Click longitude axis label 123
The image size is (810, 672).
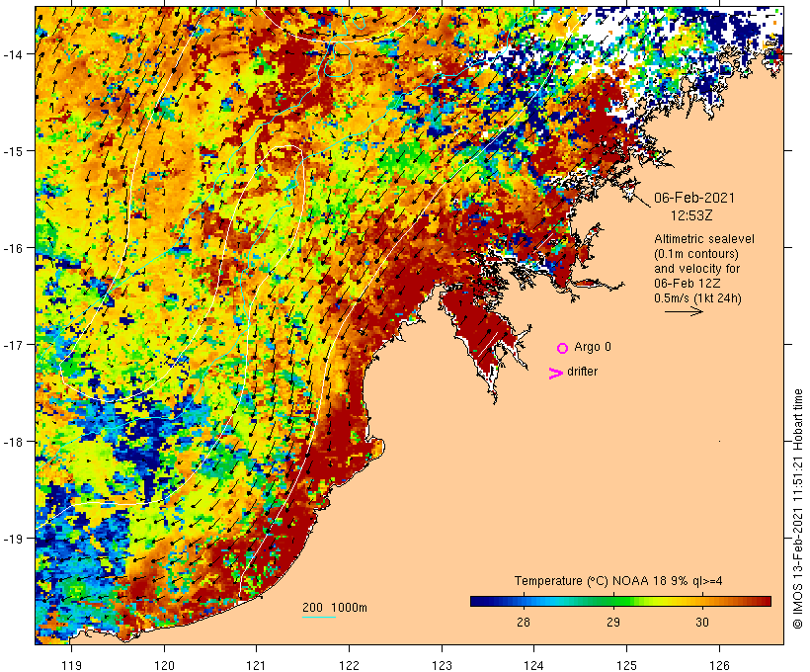[x=442, y=665]
